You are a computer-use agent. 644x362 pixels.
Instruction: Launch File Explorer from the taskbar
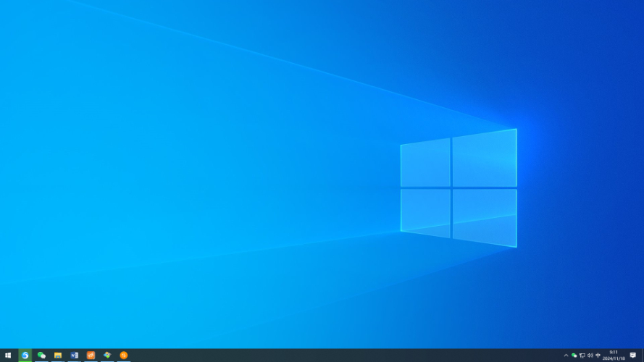58,355
